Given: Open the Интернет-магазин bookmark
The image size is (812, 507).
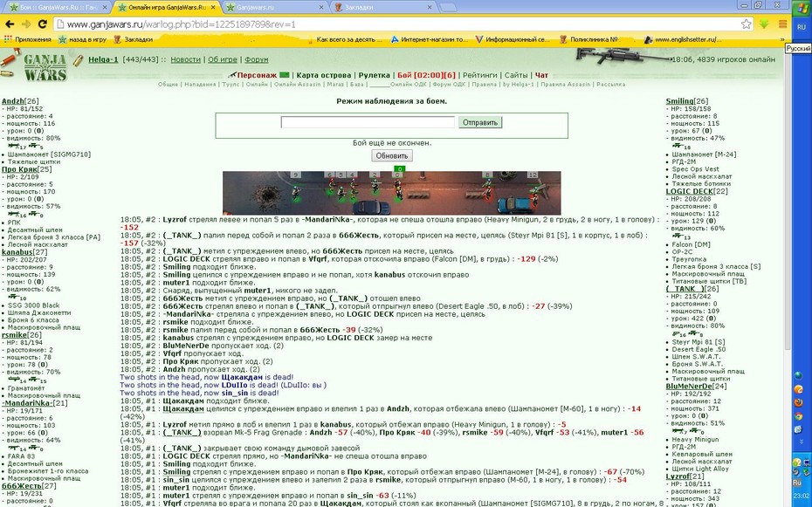Looking at the screenshot, I should [x=429, y=39].
